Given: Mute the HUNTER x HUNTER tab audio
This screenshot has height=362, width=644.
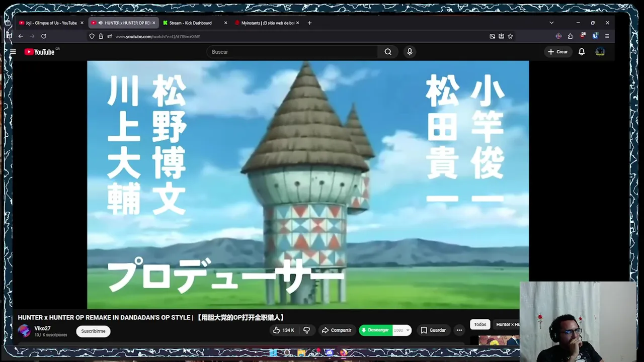Looking at the screenshot, I should pyautogui.click(x=101, y=23).
